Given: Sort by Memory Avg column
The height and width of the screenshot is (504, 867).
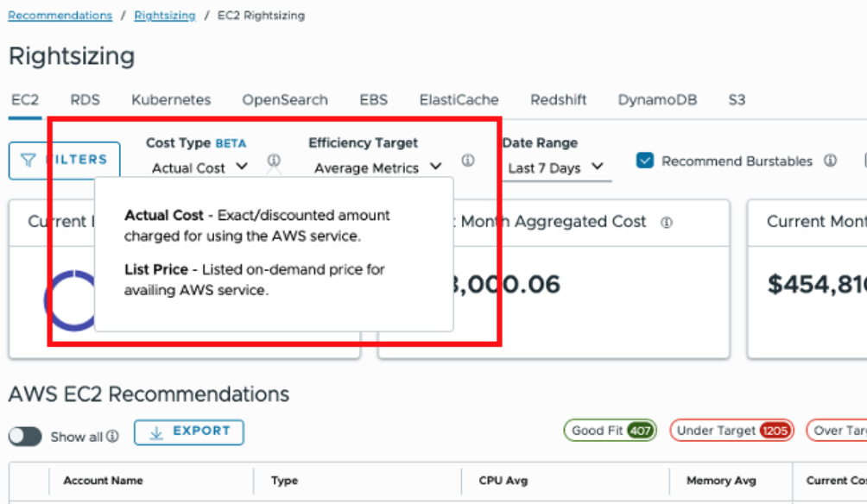Looking at the screenshot, I should (721, 480).
